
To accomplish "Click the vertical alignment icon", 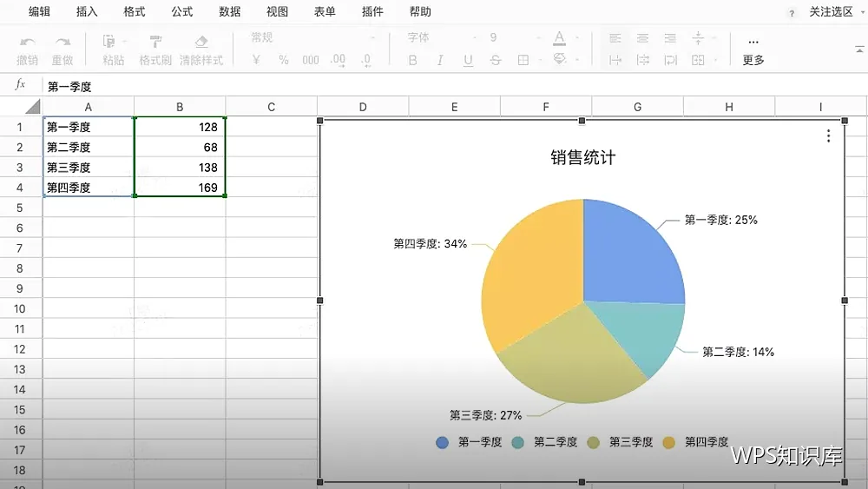I will coord(698,37).
